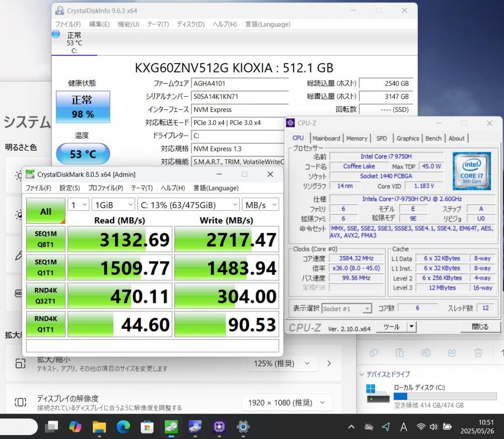Open the 125% (推奨) scale dropdown

tap(283, 363)
